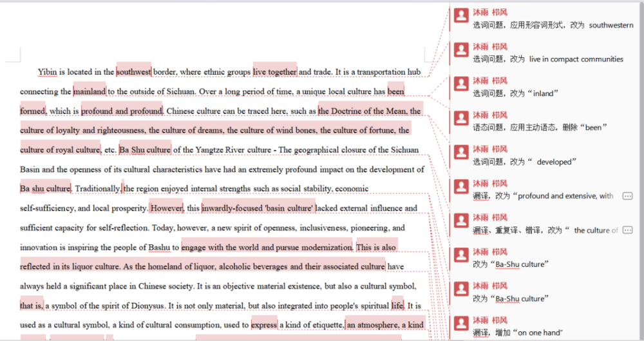Click avatar icon of the 删除 'been' comment

461,118
